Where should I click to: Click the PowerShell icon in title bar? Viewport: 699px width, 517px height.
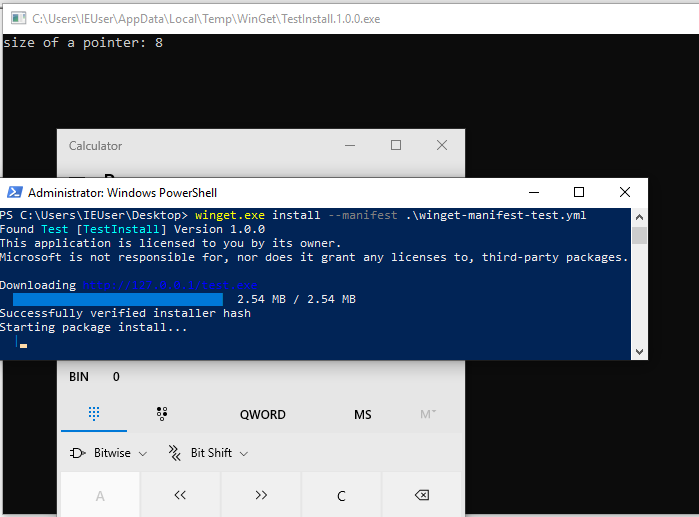(15, 193)
